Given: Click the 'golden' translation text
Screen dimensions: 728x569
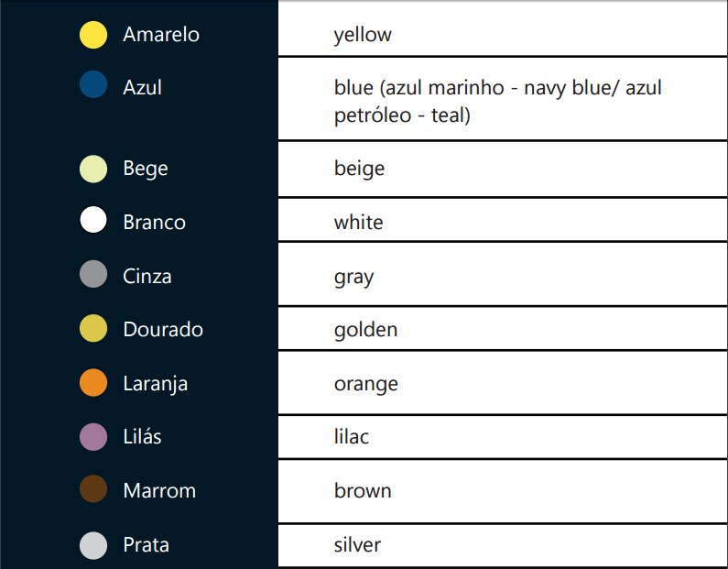Looking at the screenshot, I should 365,329.
